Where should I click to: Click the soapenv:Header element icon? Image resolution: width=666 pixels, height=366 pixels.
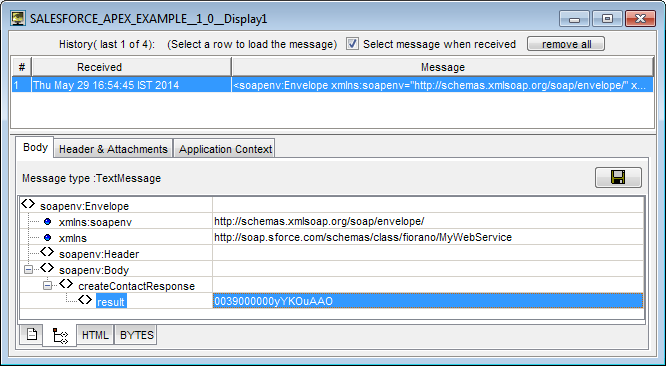47,252
